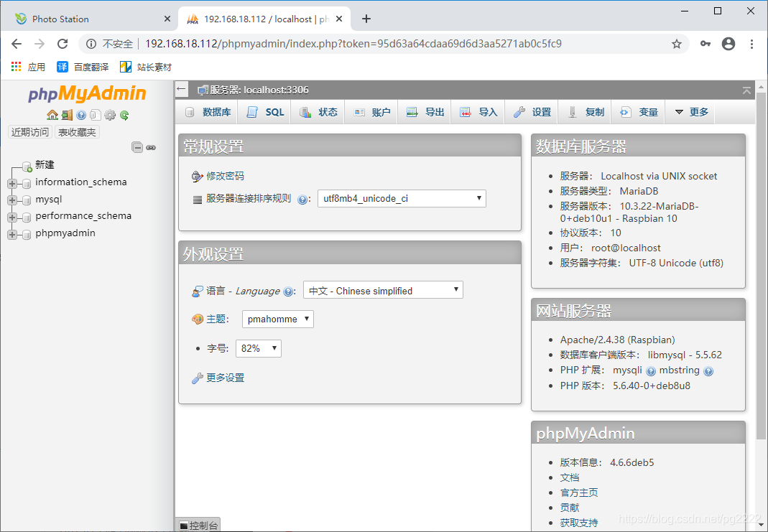Screen dimensions: 768x532
Task: Open the 设置 tab
Action: coord(532,112)
